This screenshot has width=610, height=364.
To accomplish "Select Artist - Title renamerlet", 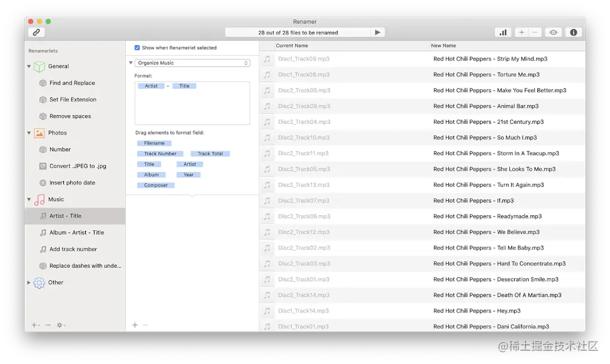I will point(75,216).
